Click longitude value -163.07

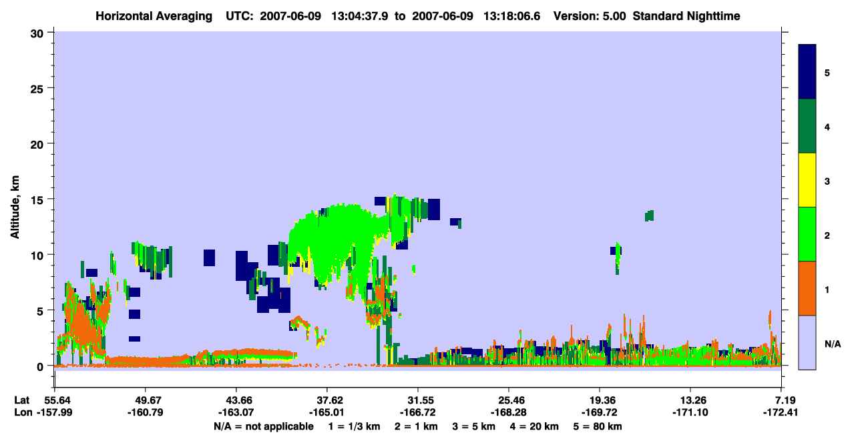(x=236, y=413)
